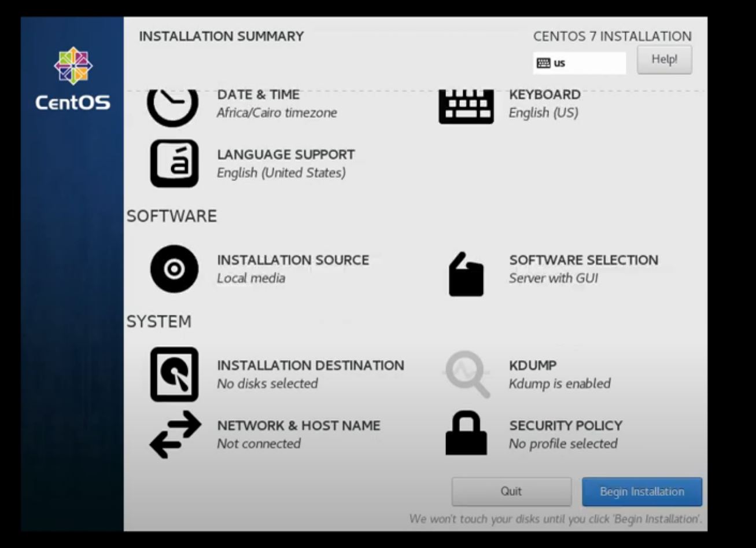
Task: Open the KEYBOARD label
Action: pyautogui.click(x=545, y=95)
